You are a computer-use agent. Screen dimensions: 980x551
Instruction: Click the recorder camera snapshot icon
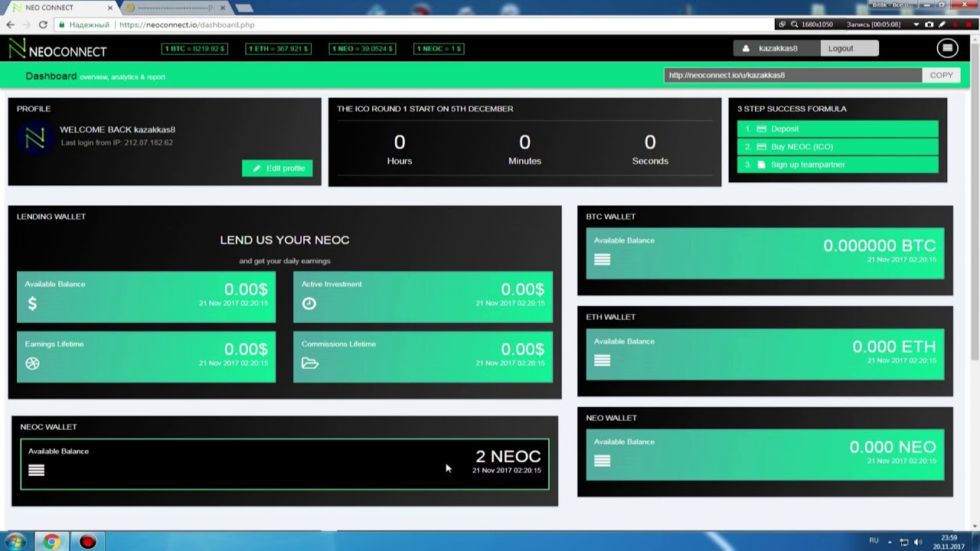pos(929,24)
